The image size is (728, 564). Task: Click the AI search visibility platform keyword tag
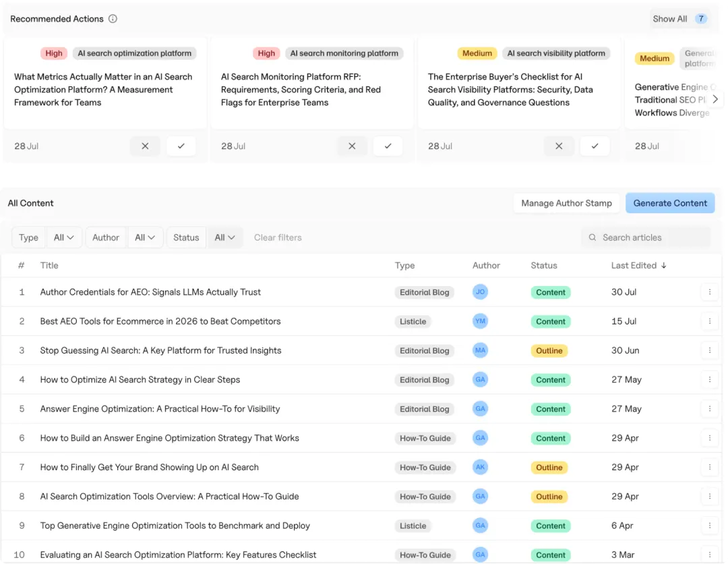tap(556, 53)
